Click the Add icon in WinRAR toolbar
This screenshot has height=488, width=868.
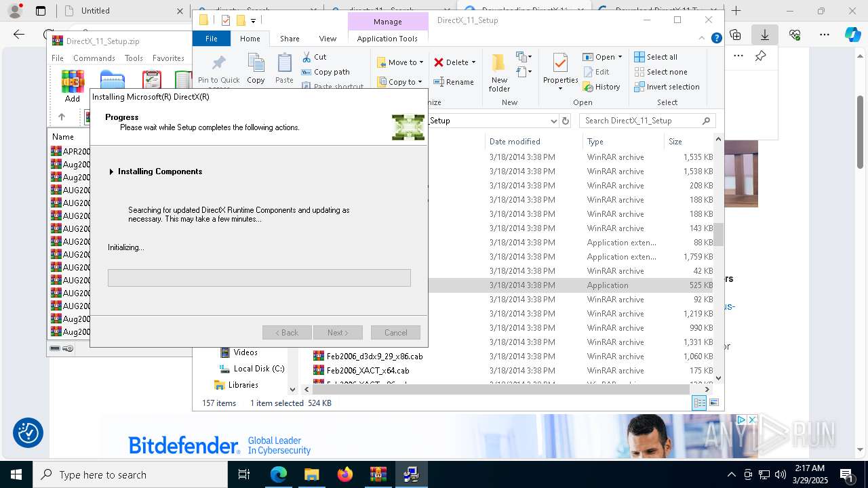pos(73,86)
